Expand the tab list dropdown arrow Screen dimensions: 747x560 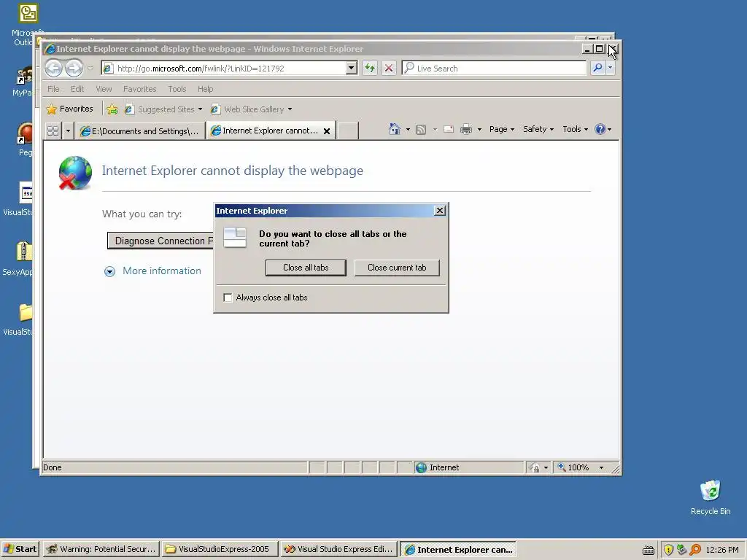coord(68,131)
